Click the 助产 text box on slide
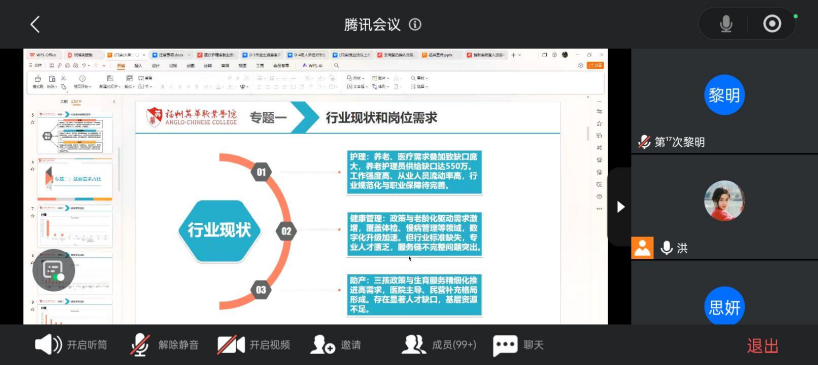 (414, 295)
